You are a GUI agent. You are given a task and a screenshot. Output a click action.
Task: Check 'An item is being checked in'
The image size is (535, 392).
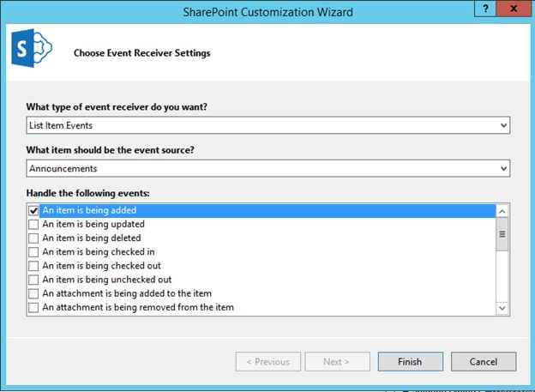click(33, 252)
